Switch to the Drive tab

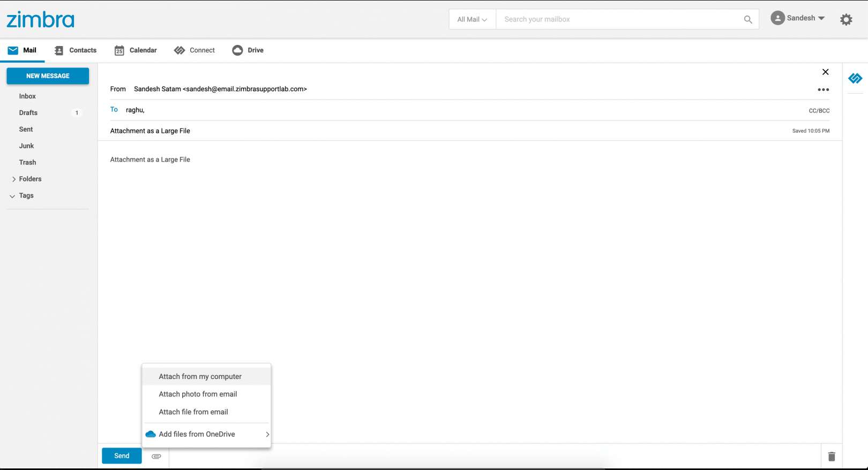coord(248,50)
